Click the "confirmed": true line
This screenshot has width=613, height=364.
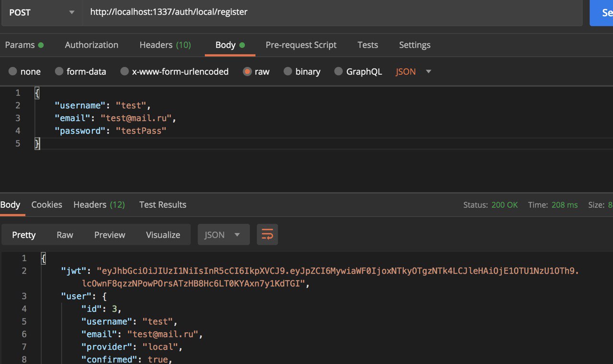coord(127,359)
